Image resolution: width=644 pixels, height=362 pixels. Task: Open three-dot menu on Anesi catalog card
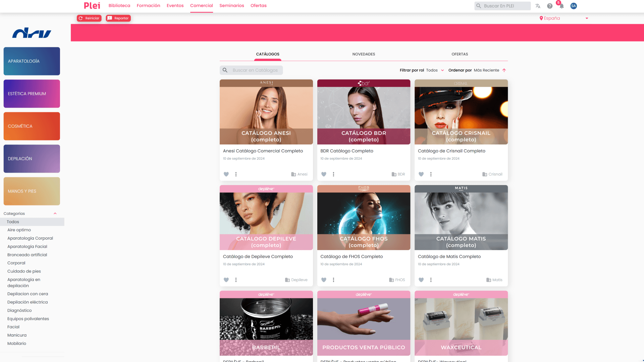[236, 174]
